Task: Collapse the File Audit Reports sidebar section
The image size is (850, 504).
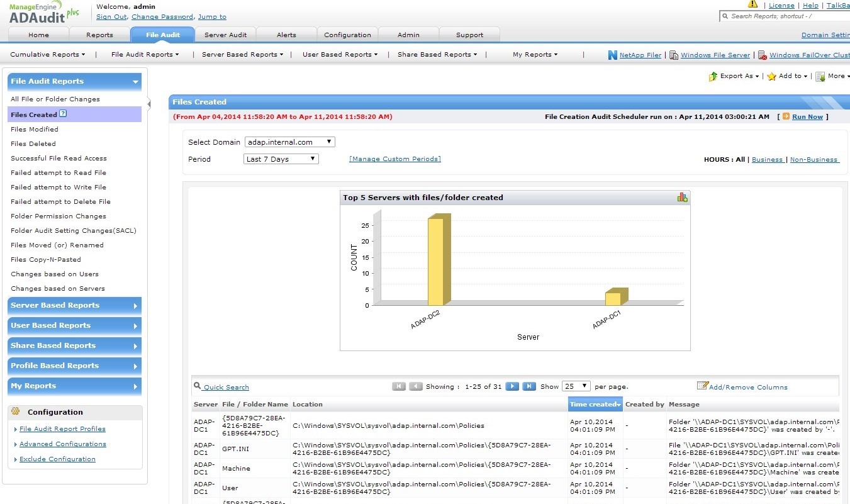Action: [74, 81]
